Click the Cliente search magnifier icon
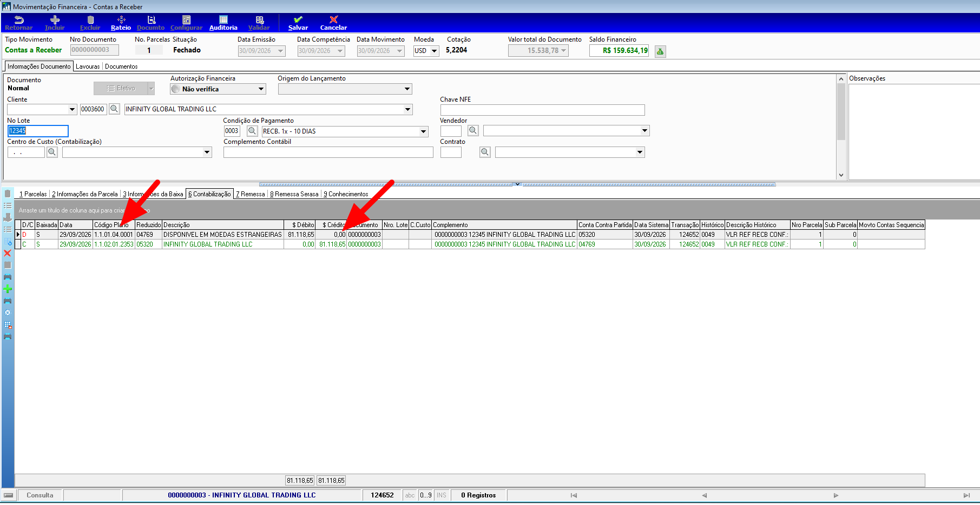 (x=114, y=109)
